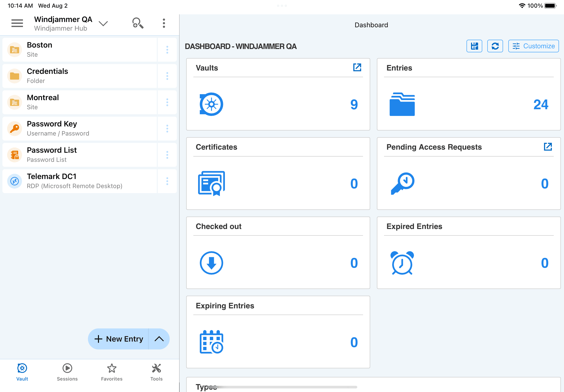
Task: Open the Montreal site entry options menu
Action: [167, 102]
